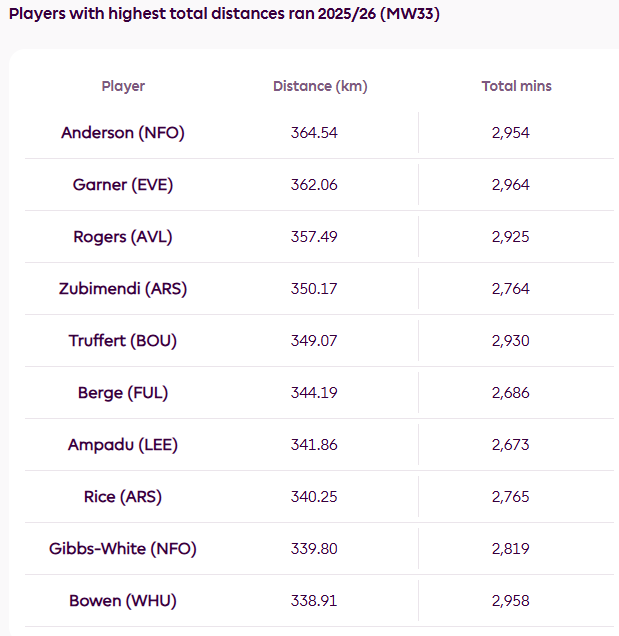Image resolution: width=619 pixels, height=636 pixels.
Task: Click Rice (ARS) player name
Action: tap(123, 497)
